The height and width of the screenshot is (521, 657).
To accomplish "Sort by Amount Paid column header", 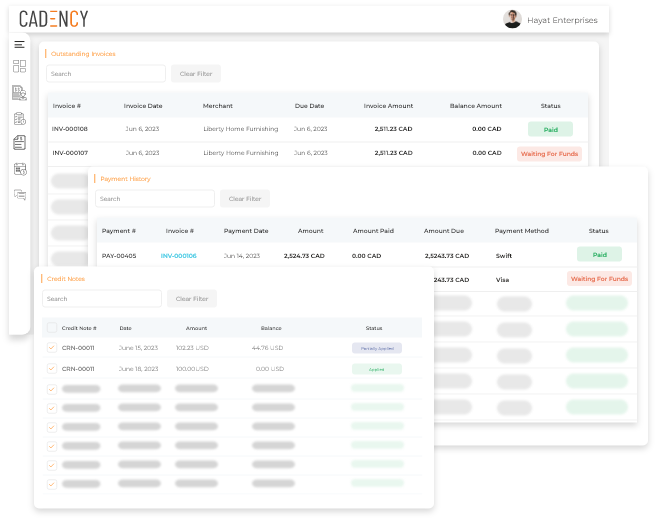I will pos(373,231).
